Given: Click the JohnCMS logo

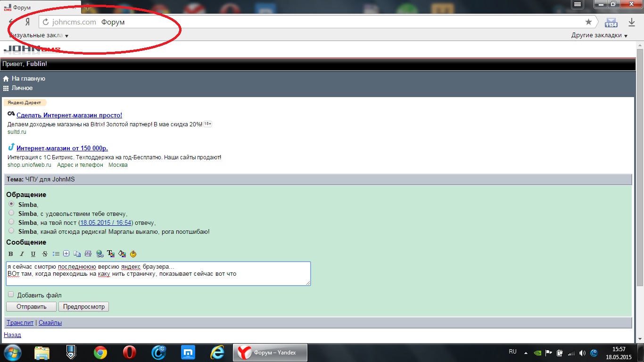Looking at the screenshot, I should (32, 49).
